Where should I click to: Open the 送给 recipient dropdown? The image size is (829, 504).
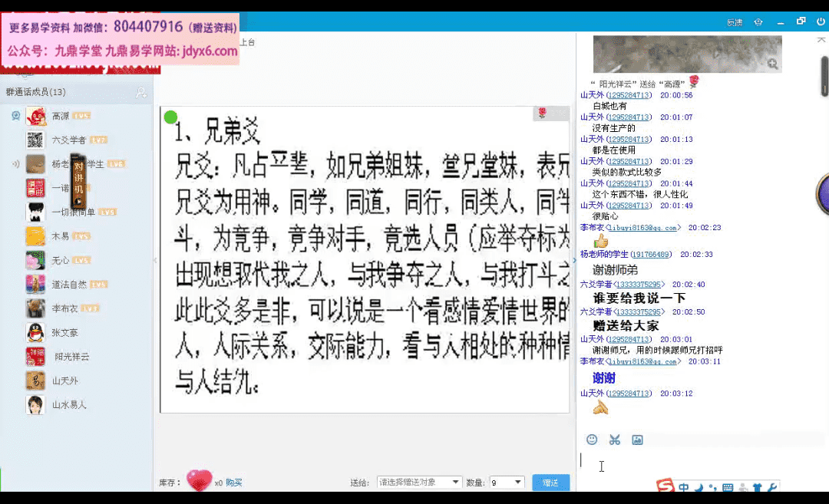(419, 482)
